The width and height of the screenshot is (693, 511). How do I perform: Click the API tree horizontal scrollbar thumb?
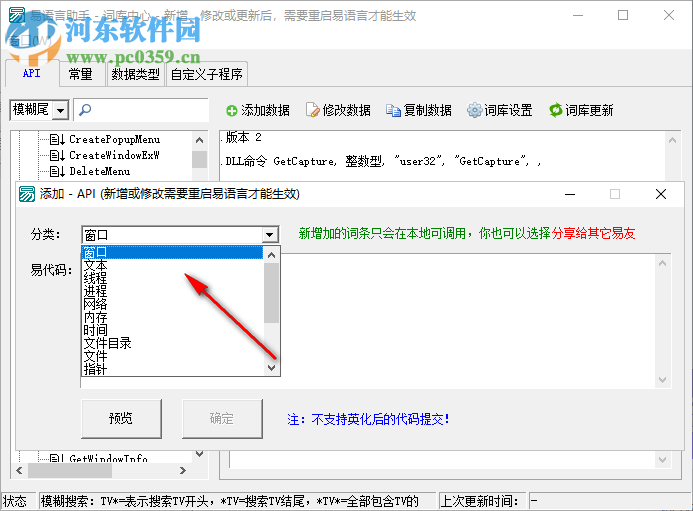coord(70,471)
